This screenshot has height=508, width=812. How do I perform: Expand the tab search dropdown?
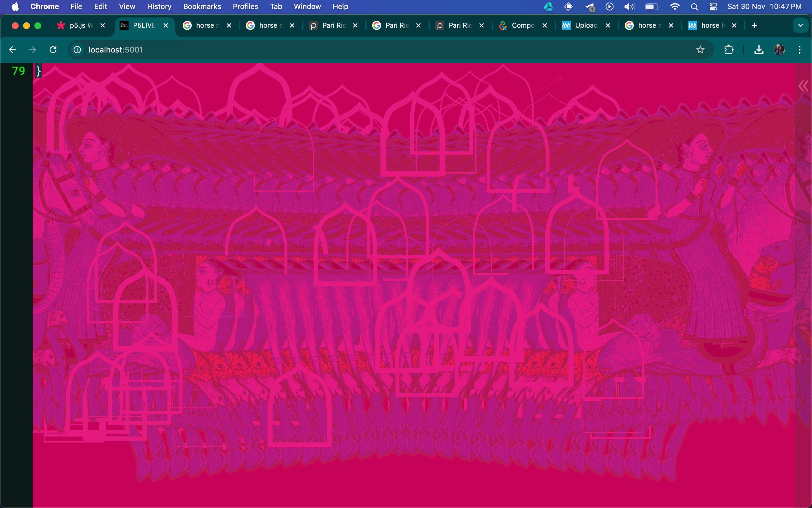click(801, 25)
